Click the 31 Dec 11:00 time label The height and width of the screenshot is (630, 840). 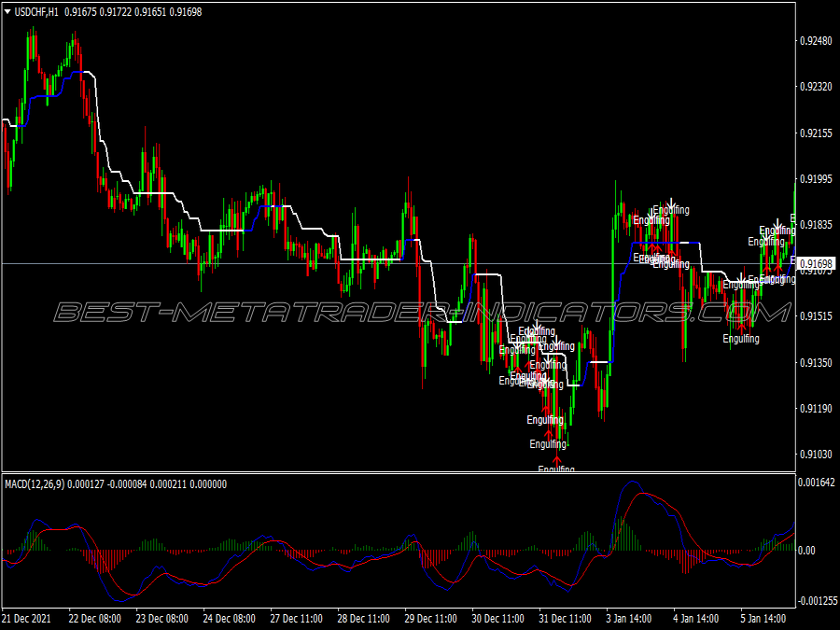(566, 618)
